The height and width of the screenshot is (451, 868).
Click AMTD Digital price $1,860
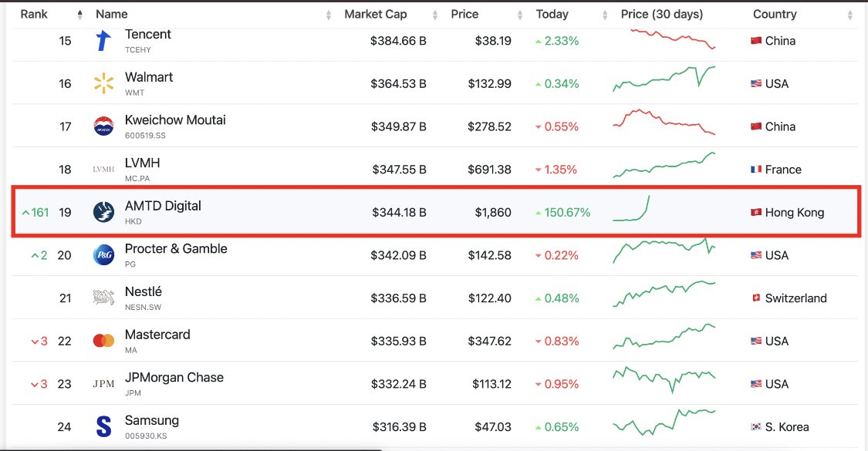pyautogui.click(x=493, y=213)
